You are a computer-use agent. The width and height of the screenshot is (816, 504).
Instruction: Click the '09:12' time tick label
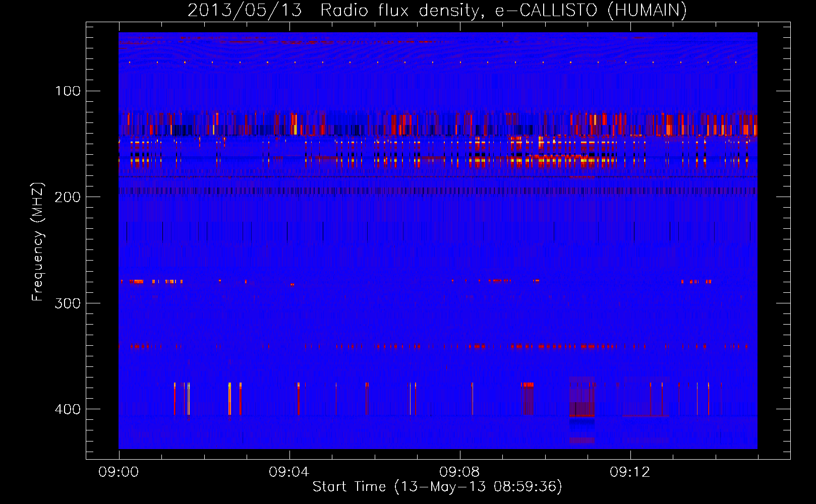click(630, 472)
